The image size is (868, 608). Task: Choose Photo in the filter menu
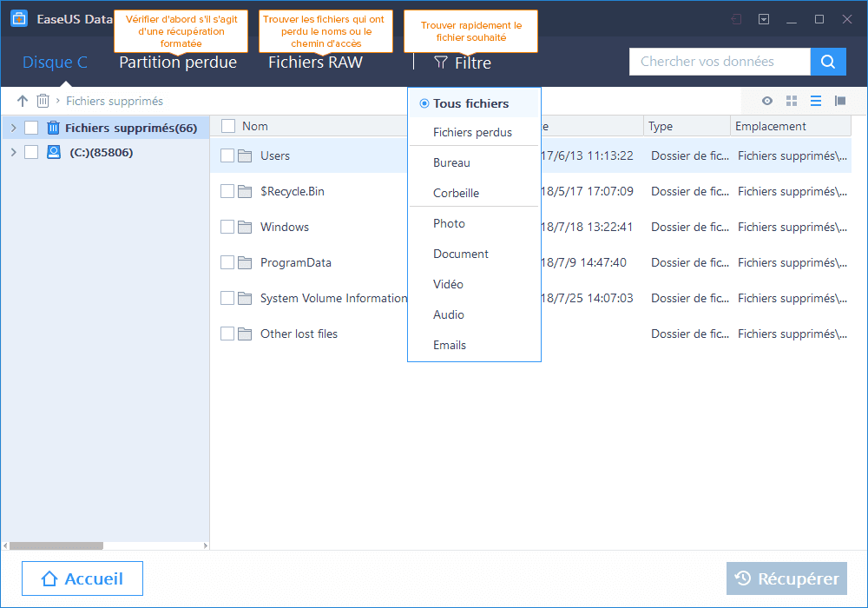(449, 223)
